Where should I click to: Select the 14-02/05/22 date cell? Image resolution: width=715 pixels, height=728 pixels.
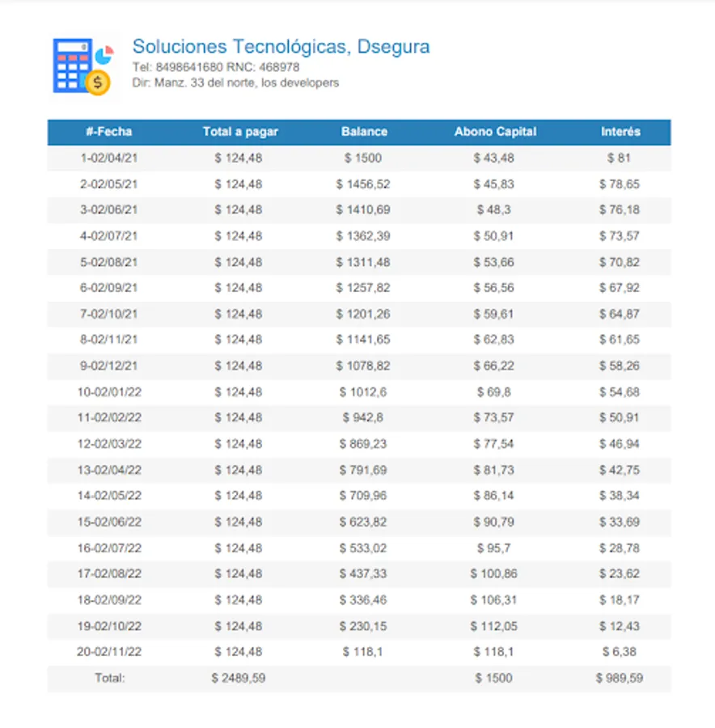coord(109,496)
